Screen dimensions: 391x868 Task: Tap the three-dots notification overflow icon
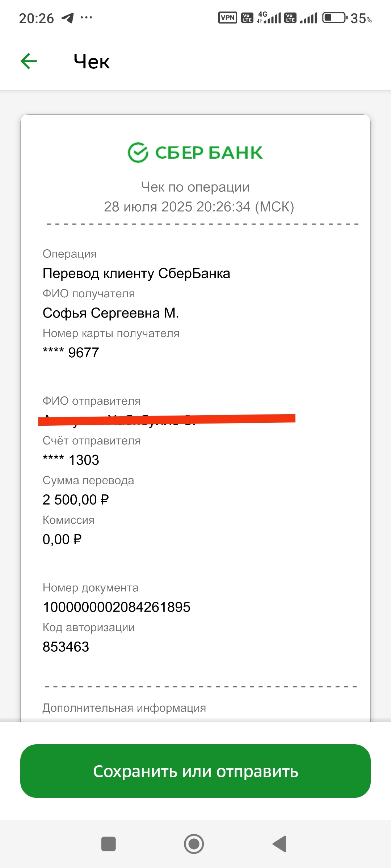(86, 17)
